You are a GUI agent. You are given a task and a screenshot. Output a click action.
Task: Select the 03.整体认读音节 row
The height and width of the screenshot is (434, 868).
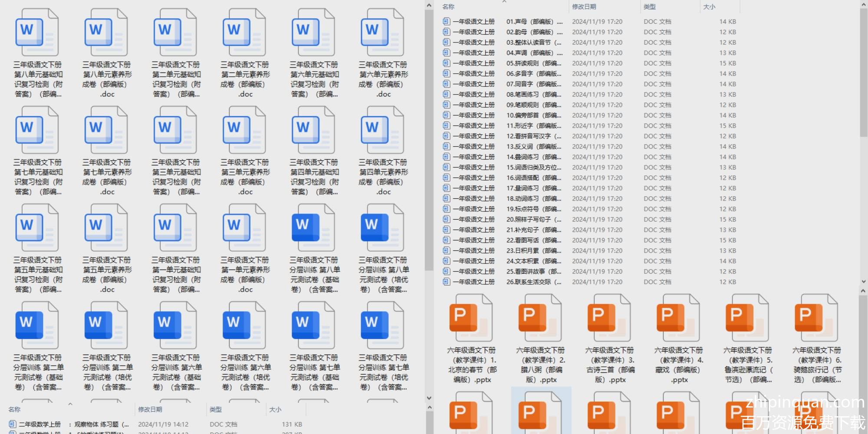pyautogui.click(x=589, y=42)
